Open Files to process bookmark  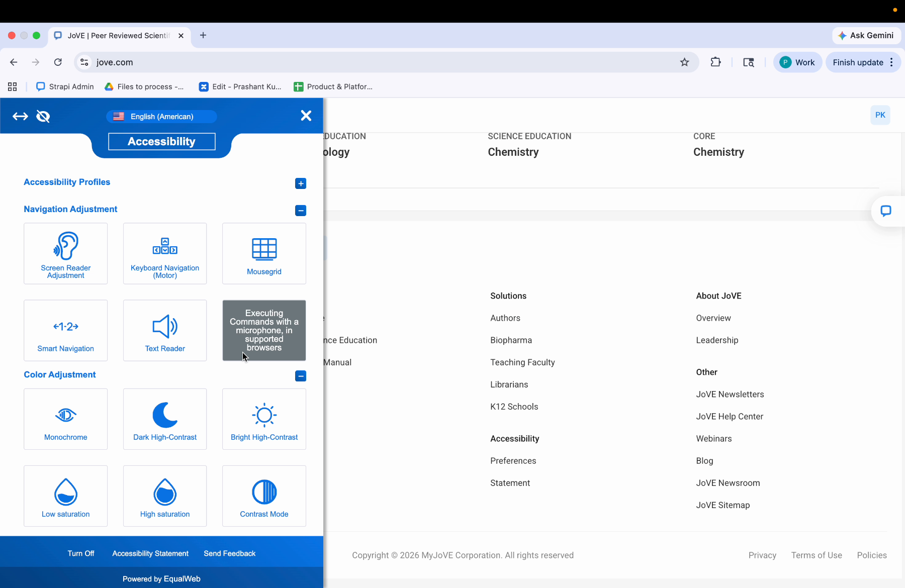pos(144,87)
